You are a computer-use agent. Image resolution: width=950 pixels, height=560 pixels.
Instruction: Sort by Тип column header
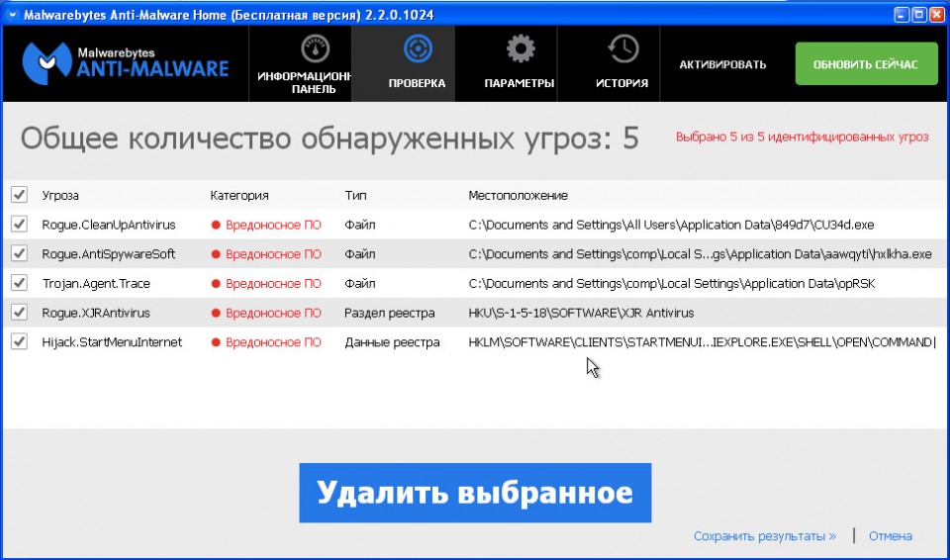(355, 196)
